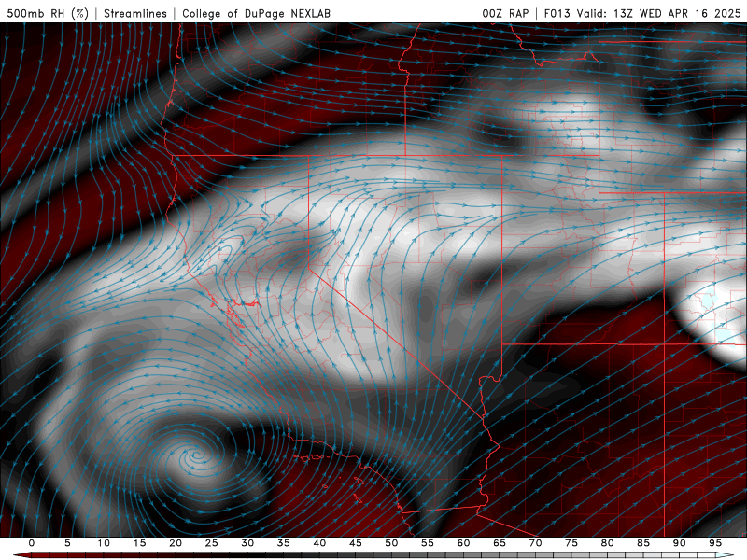
Task: Click the "Streamlines" label in header
Action: point(135,13)
